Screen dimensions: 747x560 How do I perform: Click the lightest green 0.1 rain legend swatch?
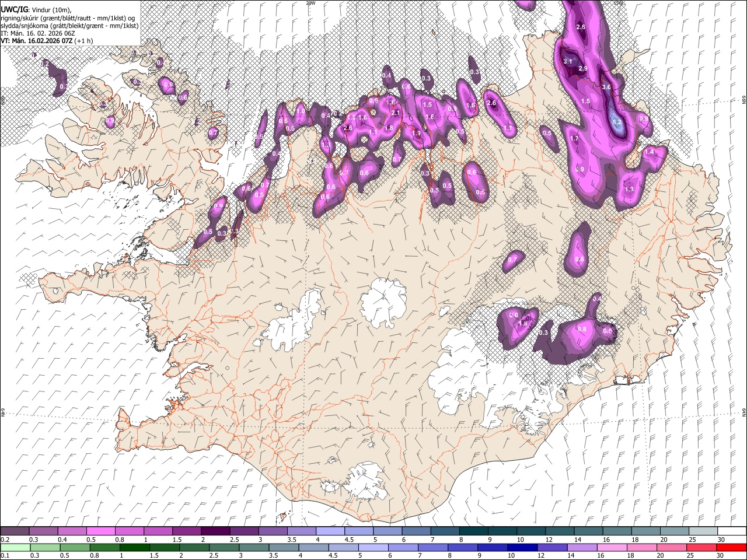15,547
